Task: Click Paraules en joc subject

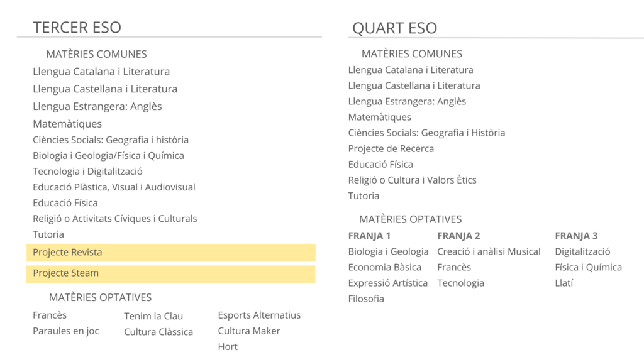Action: tap(66, 331)
